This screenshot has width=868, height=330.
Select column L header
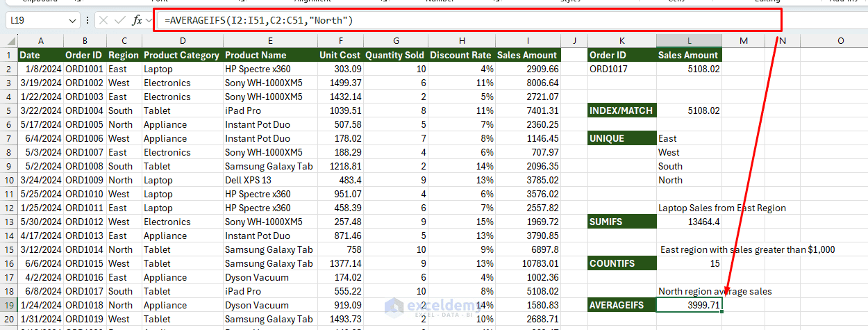click(x=689, y=41)
